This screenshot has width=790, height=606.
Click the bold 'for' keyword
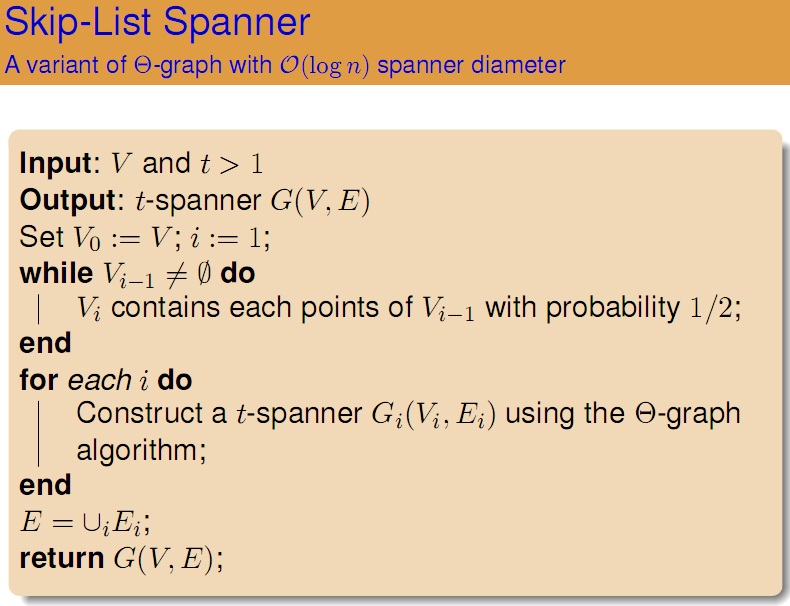coord(39,380)
